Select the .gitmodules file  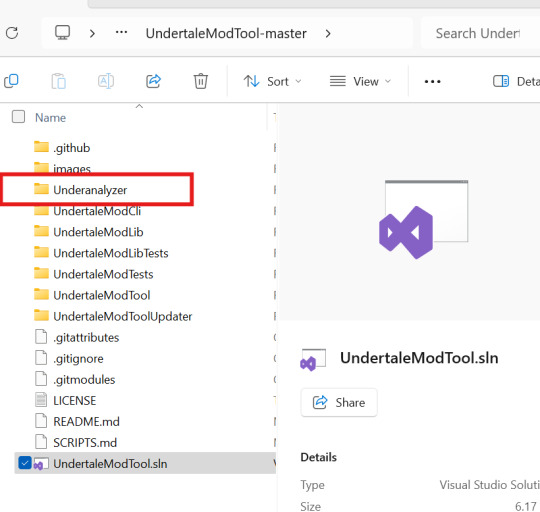tap(84, 380)
